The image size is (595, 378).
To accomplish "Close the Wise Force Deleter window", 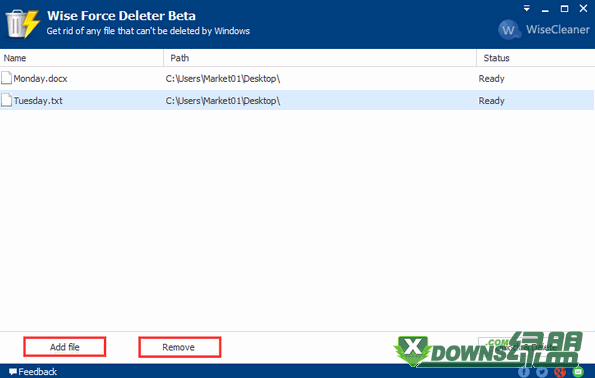I will point(583,8).
